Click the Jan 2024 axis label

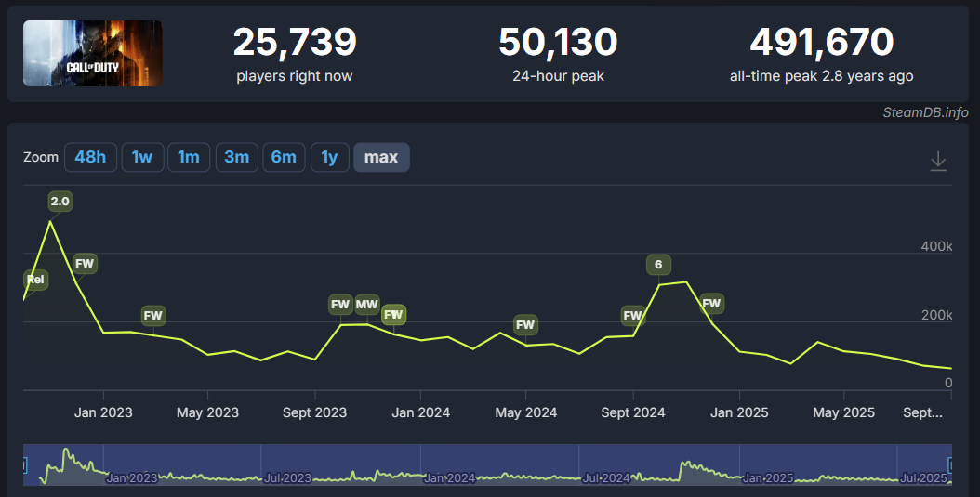point(420,412)
